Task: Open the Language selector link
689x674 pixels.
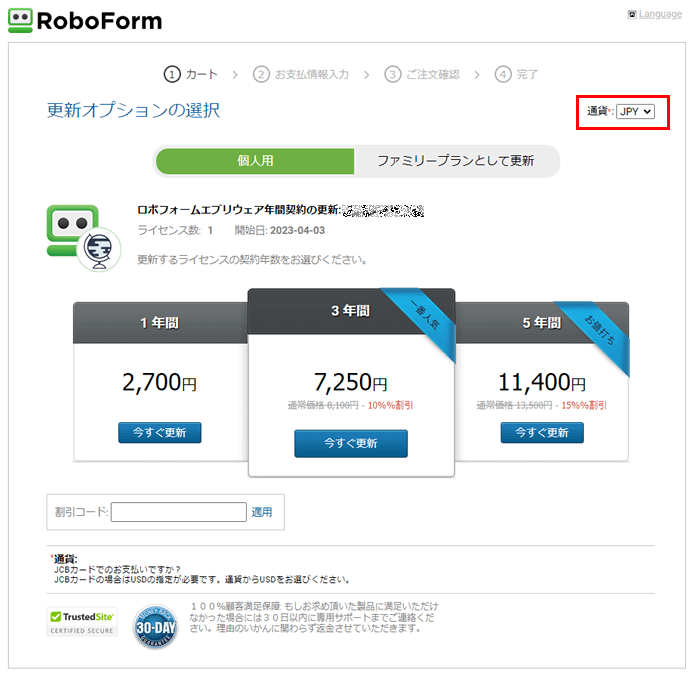Action: 660,14
